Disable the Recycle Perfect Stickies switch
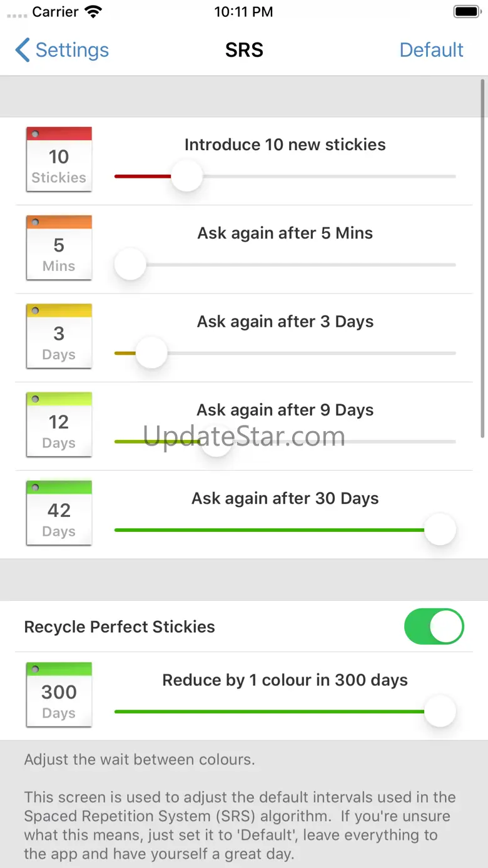 click(x=434, y=626)
